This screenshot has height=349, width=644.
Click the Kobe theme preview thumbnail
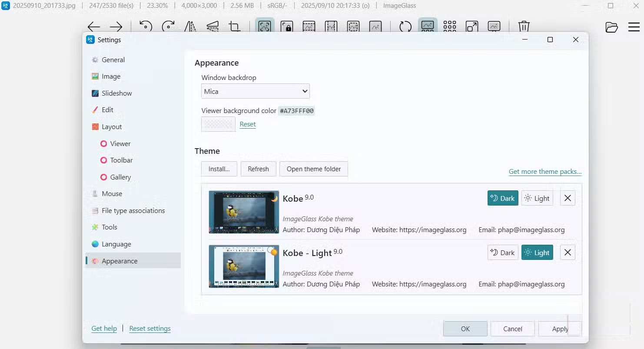[243, 212]
